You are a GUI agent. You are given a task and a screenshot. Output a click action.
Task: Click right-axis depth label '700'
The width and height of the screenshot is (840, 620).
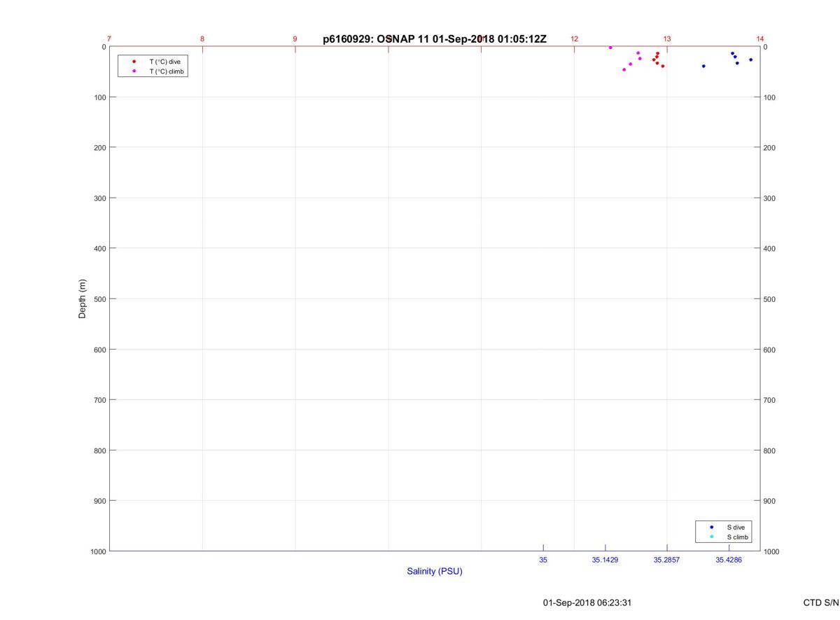(770, 400)
